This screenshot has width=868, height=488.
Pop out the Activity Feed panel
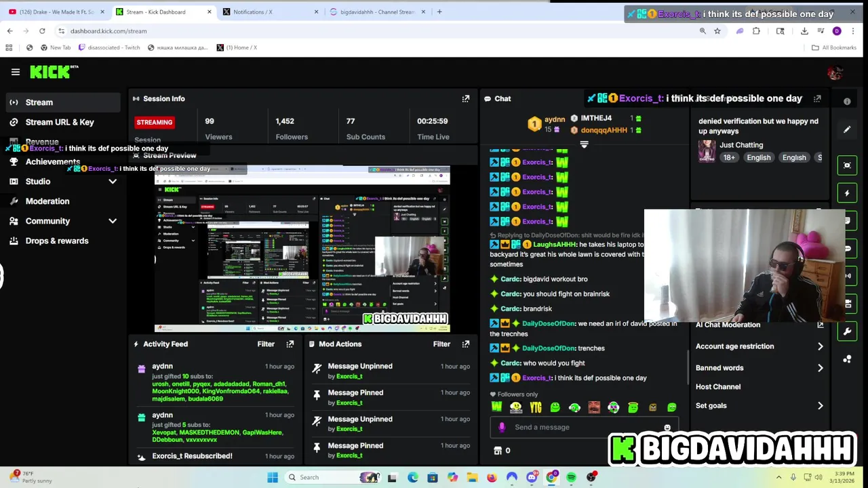click(x=290, y=344)
